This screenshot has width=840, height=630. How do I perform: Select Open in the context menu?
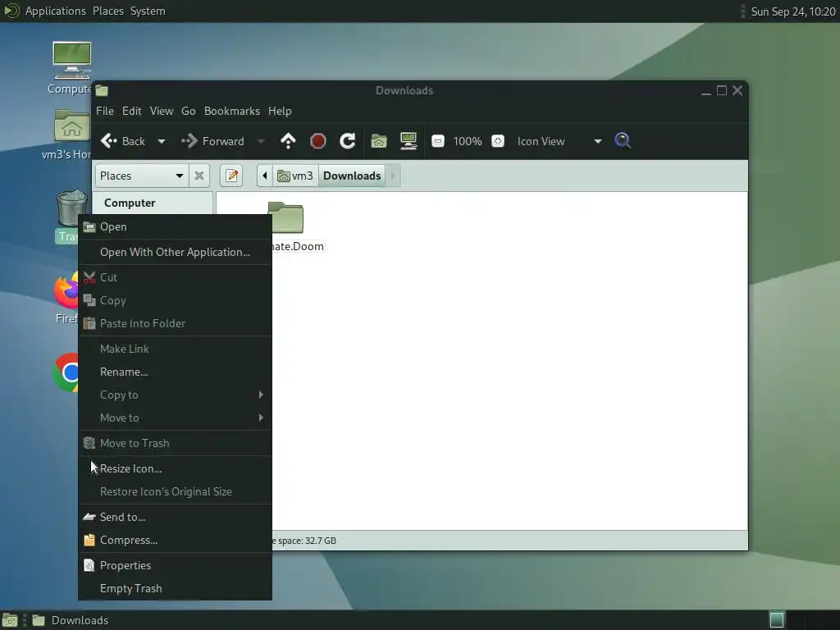pyautogui.click(x=176, y=226)
